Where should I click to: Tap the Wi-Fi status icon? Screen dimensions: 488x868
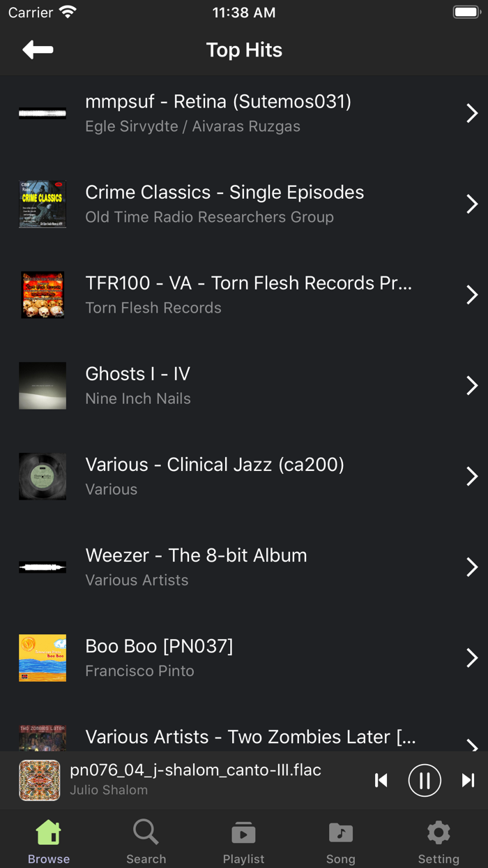[67, 11]
